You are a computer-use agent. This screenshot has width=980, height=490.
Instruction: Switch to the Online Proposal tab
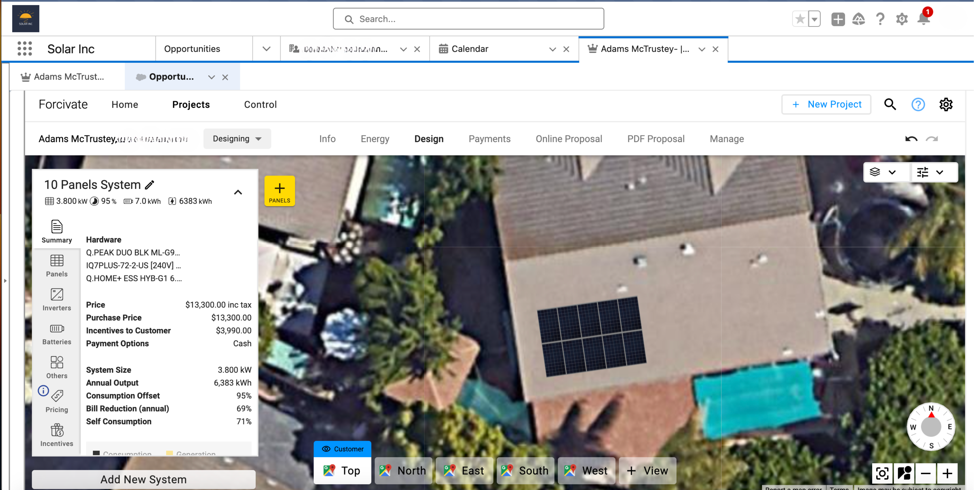click(569, 139)
